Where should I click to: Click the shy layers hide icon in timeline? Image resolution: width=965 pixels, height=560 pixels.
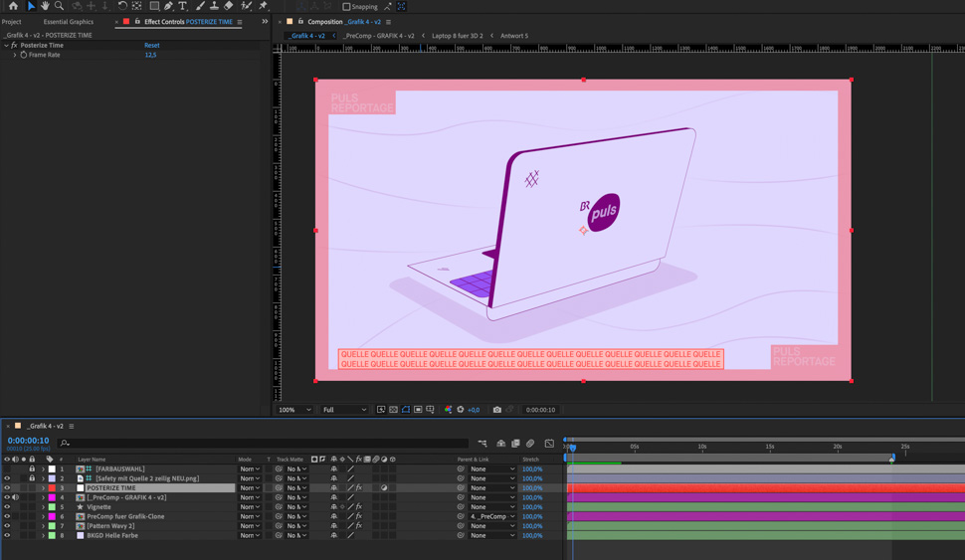coord(501,443)
